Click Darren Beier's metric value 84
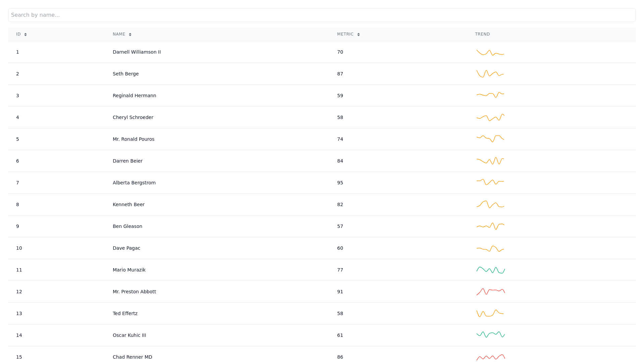Image resolution: width=644 pixels, height=362 pixels. pos(340,161)
